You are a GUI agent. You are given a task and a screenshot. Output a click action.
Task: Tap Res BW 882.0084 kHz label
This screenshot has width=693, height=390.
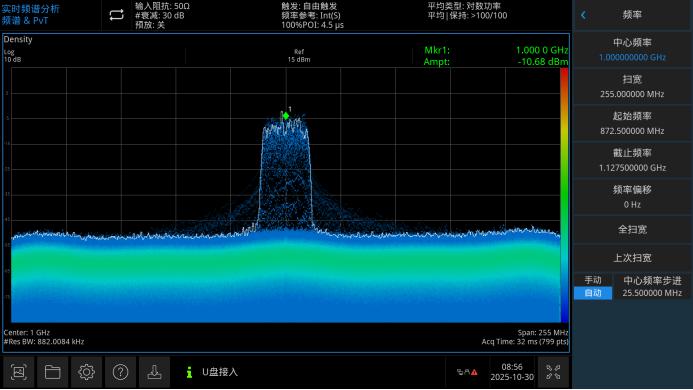(x=44, y=342)
